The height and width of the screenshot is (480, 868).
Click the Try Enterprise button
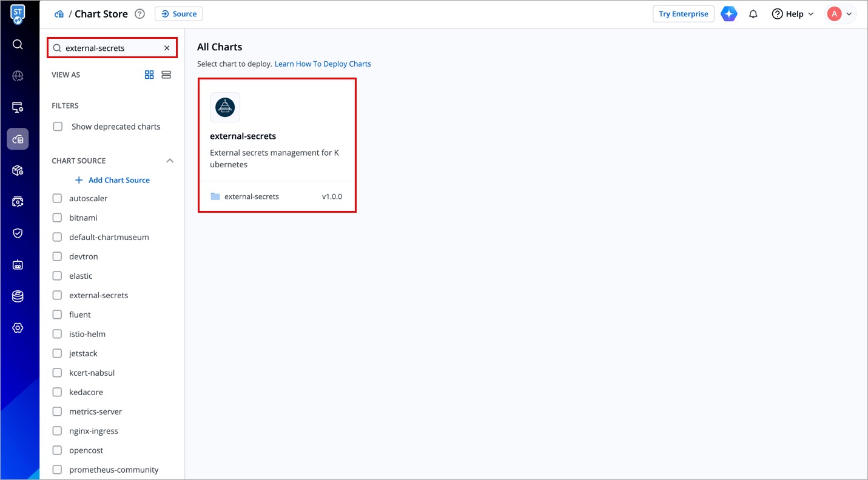pyautogui.click(x=683, y=14)
